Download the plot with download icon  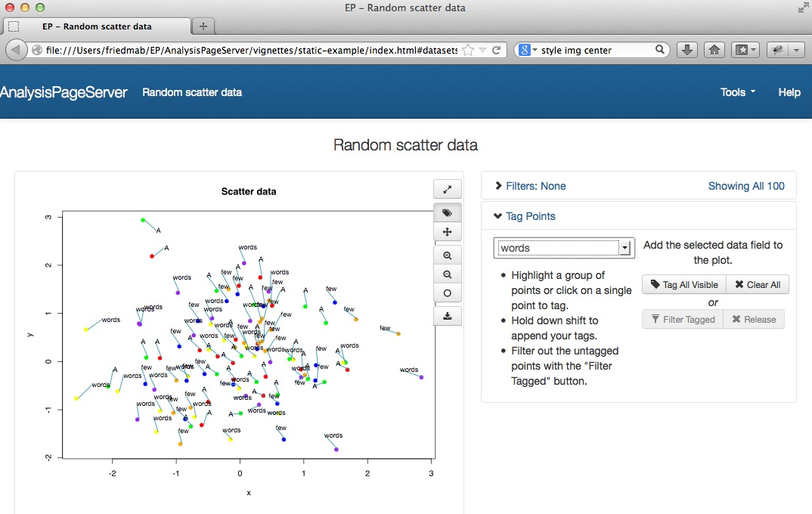[447, 316]
